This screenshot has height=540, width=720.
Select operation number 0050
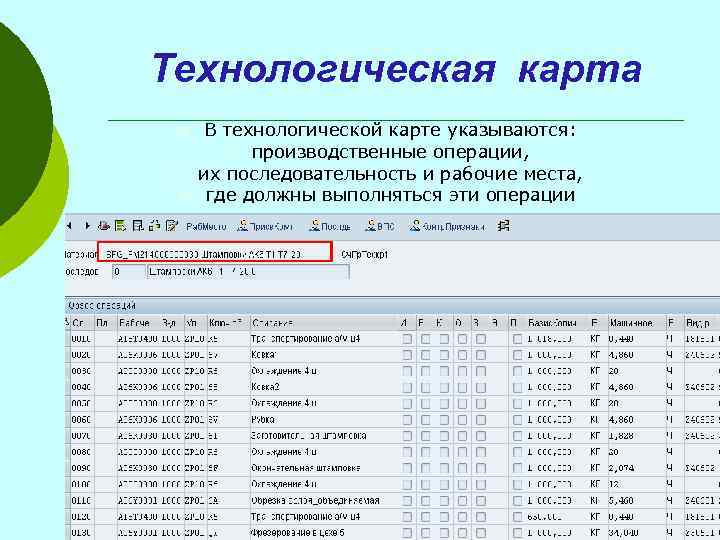pyautogui.click(x=81, y=404)
